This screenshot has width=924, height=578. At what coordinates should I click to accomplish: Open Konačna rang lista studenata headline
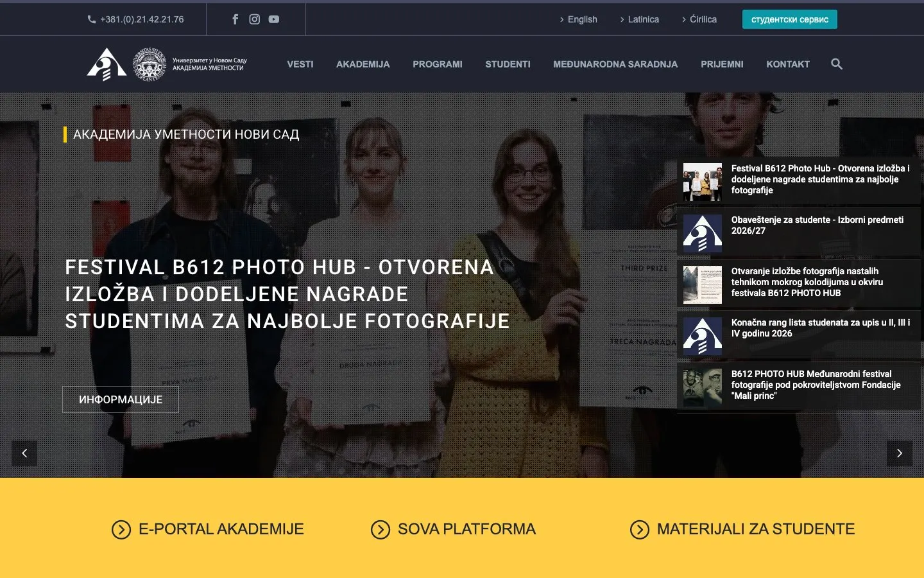[x=821, y=328]
